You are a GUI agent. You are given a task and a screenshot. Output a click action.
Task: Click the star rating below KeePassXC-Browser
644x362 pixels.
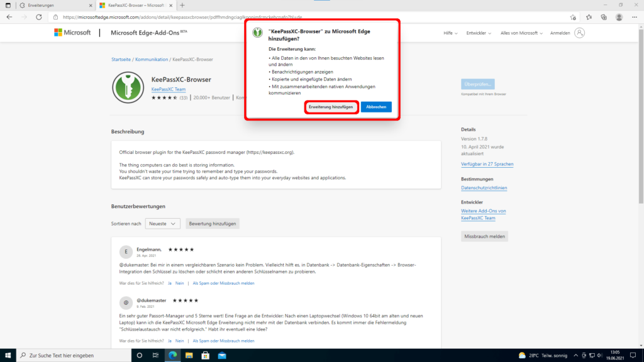[x=164, y=97]
